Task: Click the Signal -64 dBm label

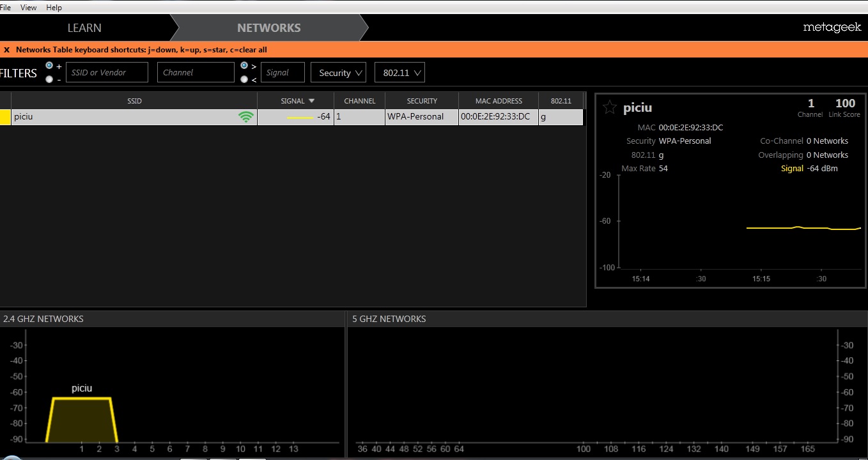Action: pyautogui.click(x=809, y=169)
